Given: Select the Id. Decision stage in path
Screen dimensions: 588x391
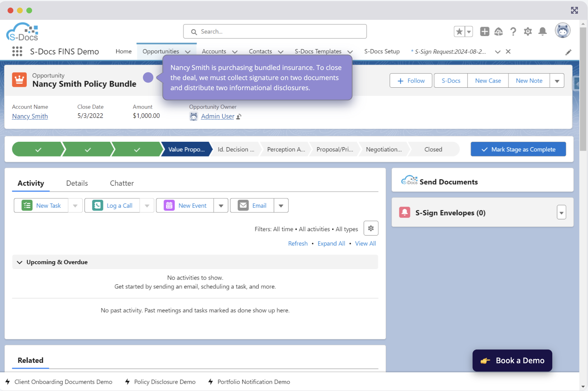Looking at the screenshot, I should click(x=236, y=149).
